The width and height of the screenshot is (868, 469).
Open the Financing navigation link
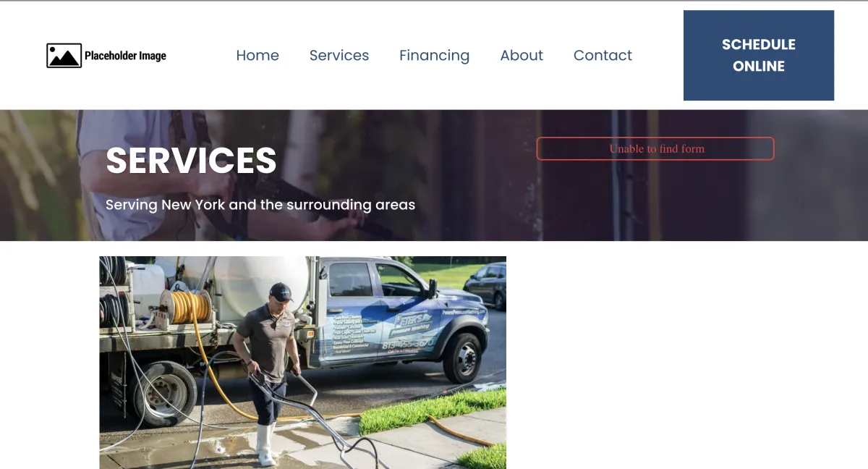click(435, 56)
